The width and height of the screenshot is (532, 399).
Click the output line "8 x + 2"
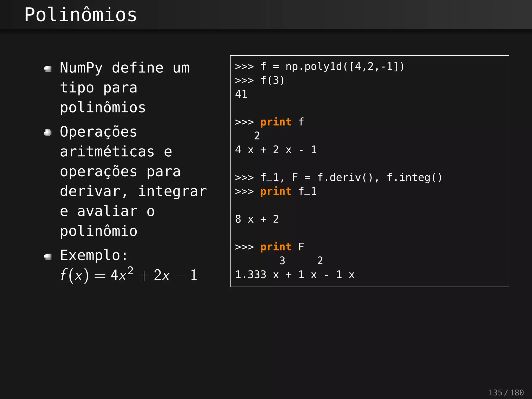257,219
